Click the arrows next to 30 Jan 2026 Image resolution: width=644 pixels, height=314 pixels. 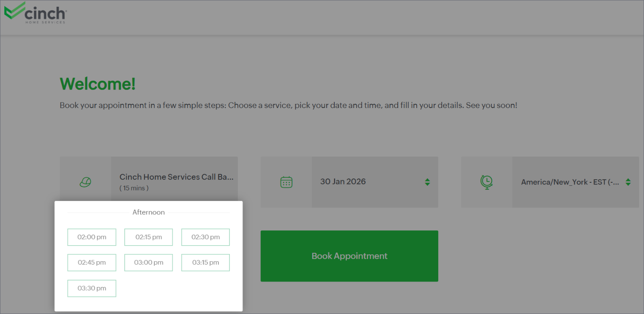[x=427, y=182]
